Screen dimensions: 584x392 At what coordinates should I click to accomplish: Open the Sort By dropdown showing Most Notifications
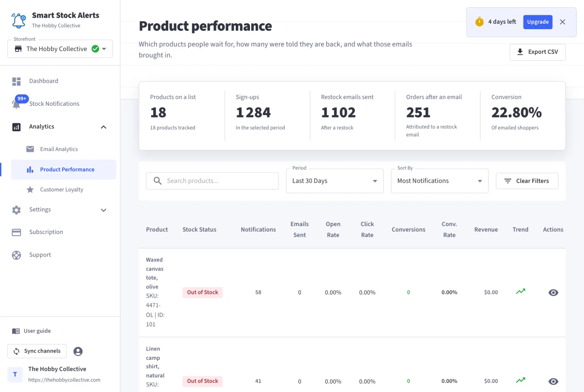439,181
